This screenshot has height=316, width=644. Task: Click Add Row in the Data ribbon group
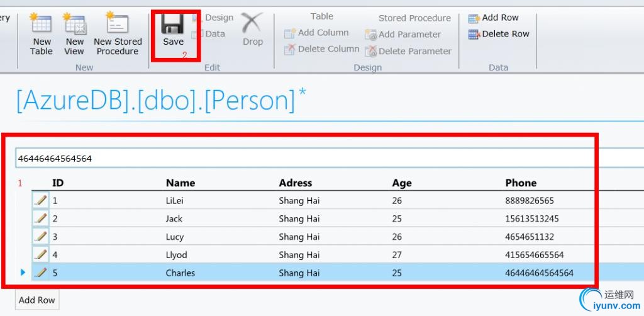click(494, 18)
